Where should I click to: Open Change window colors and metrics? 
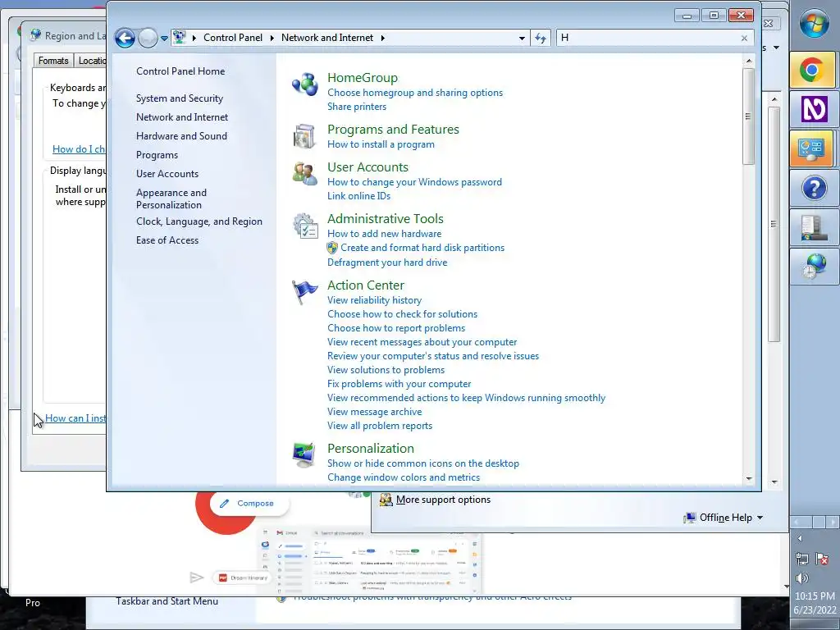coord(404,477)
